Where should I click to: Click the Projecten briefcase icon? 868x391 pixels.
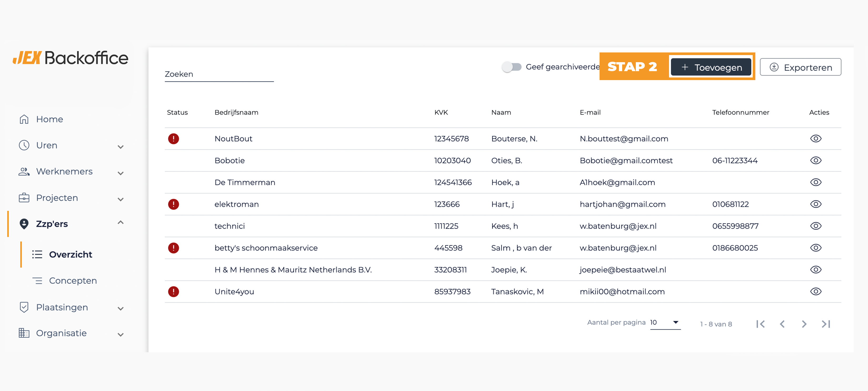point(24,198)
